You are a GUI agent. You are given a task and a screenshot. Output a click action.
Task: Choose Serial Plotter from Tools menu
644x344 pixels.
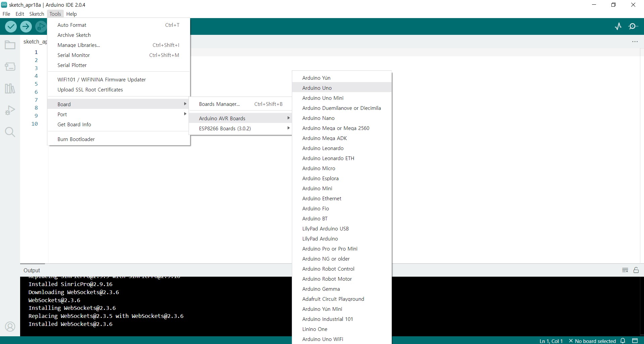(119, 65)
